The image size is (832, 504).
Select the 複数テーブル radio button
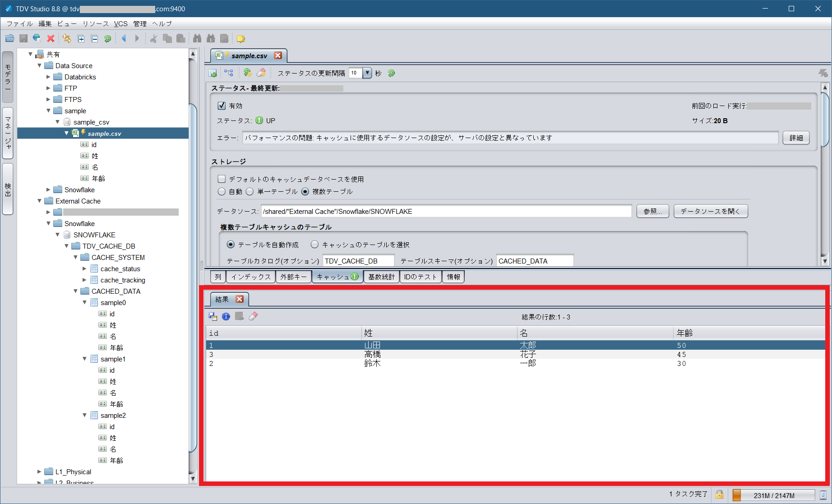point(305,191)
